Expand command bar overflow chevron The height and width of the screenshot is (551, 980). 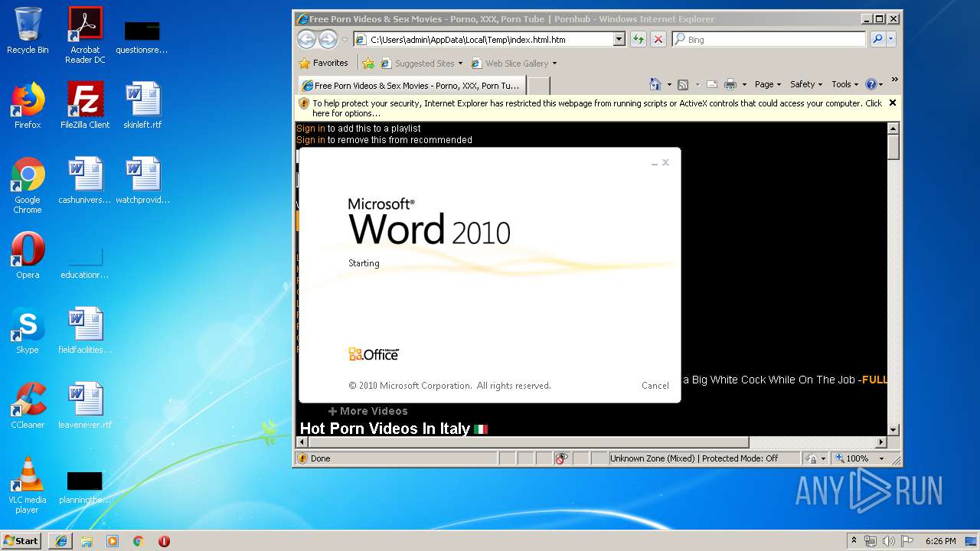pos(894,80)
